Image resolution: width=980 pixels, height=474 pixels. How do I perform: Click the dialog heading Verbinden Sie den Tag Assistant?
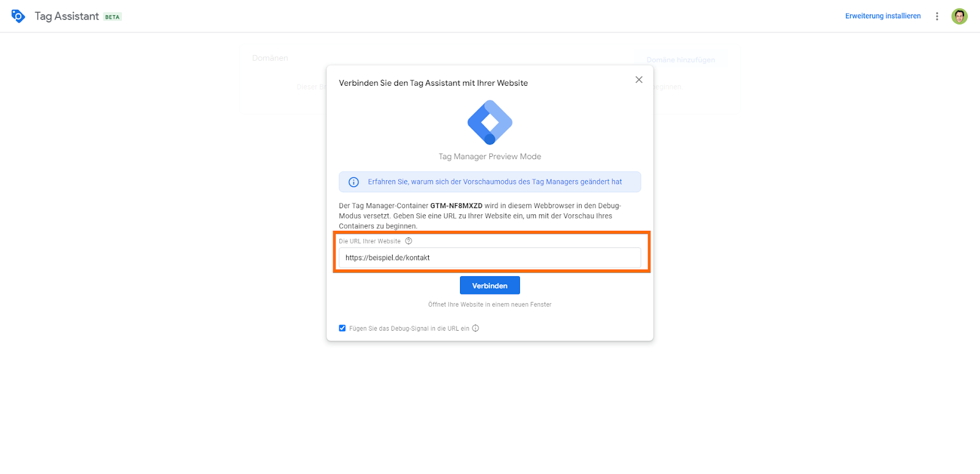[433, 83]
